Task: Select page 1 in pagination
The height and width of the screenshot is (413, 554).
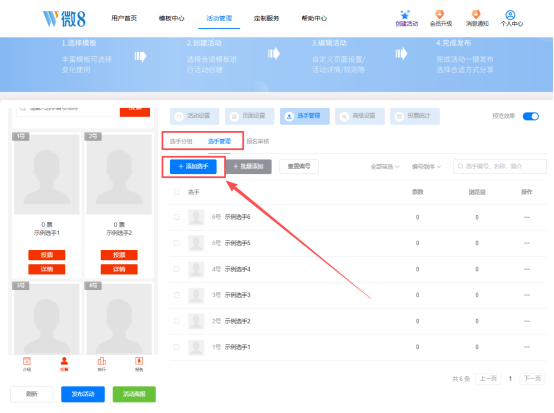Action: [x=510, y=379]
